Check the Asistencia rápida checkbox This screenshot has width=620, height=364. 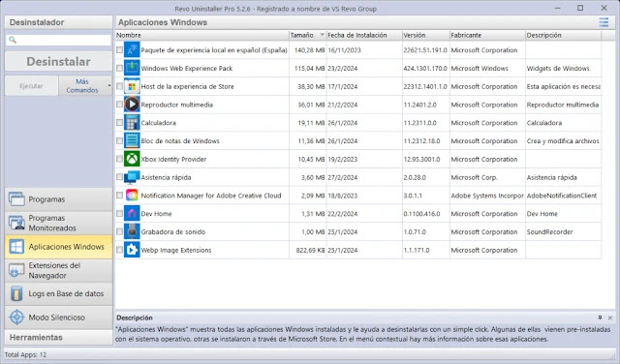(119, 177)
